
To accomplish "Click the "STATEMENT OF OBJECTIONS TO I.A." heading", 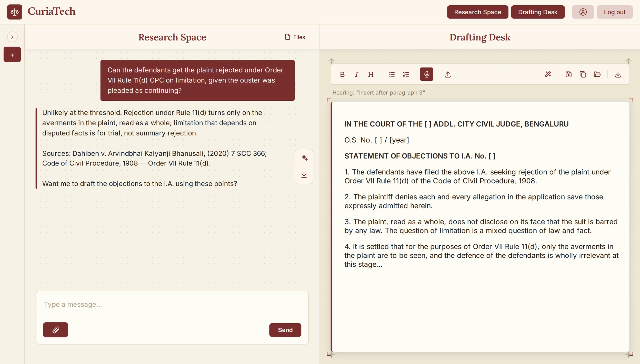I will click(420, 156).
